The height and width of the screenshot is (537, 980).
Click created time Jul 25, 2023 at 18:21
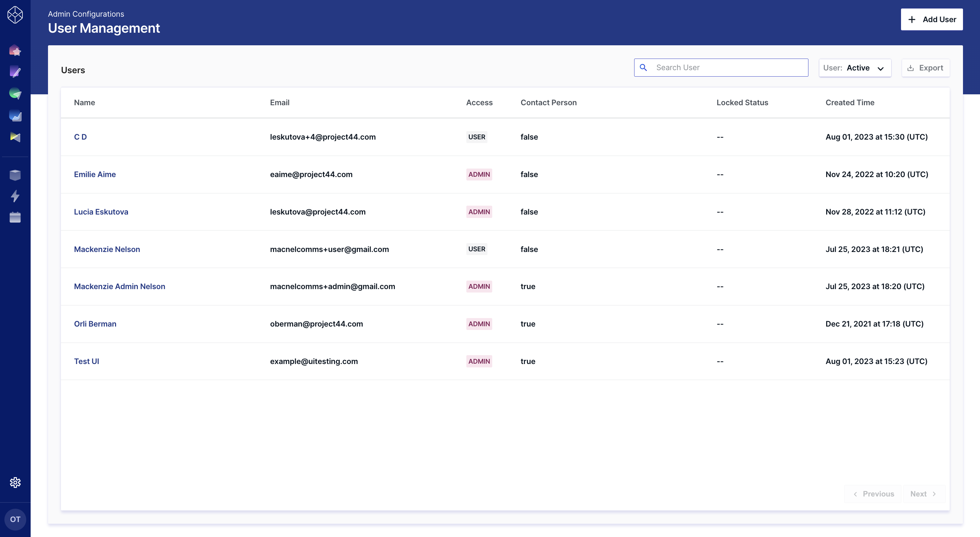(874, 249)
